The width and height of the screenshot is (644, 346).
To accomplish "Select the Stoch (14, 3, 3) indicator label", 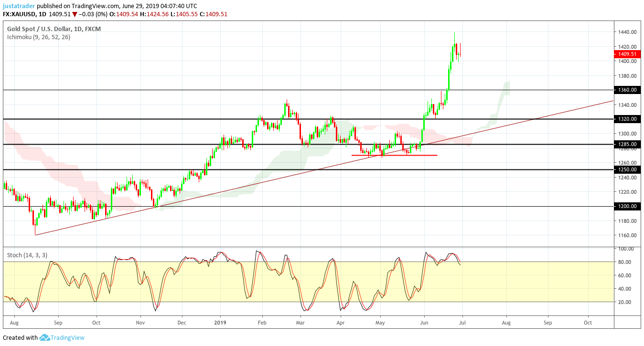I will pos(27,255).
